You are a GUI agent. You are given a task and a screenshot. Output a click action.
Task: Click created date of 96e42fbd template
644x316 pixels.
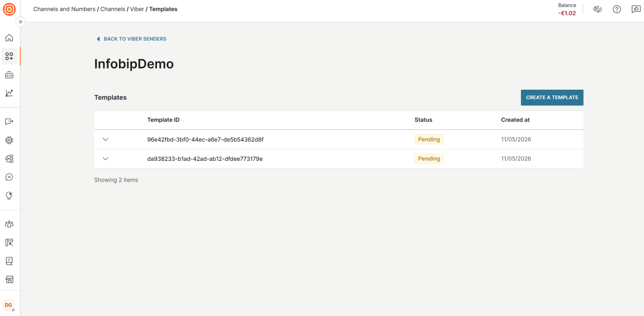click(x=516, y=140)
